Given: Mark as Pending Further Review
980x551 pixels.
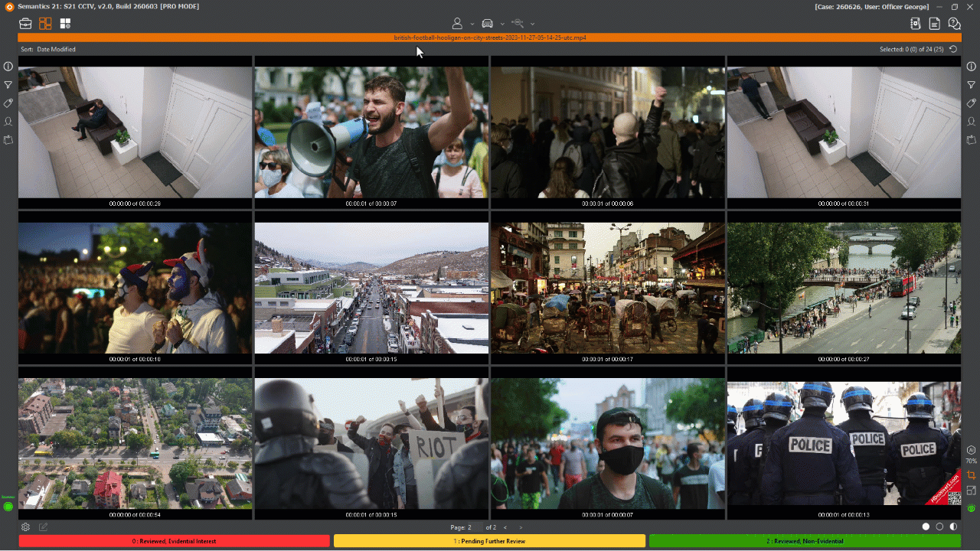Looking at the screenshot, I should (x=489, y=541).
